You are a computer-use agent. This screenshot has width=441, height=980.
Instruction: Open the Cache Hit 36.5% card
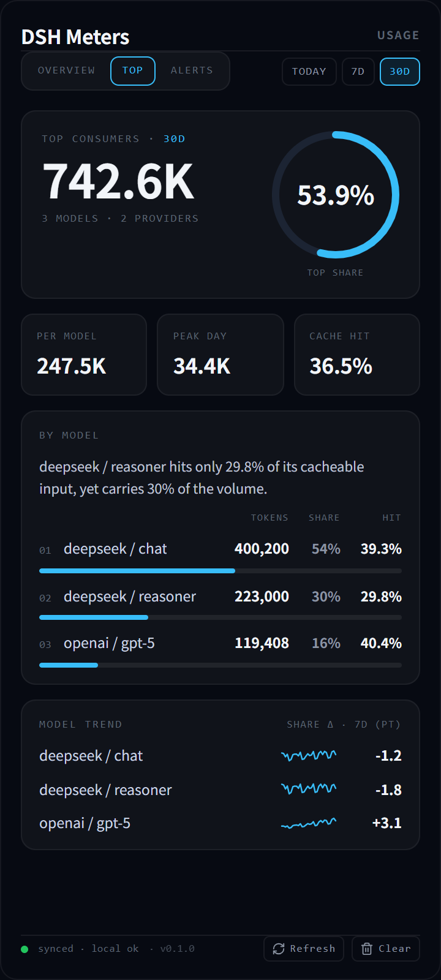357,355
